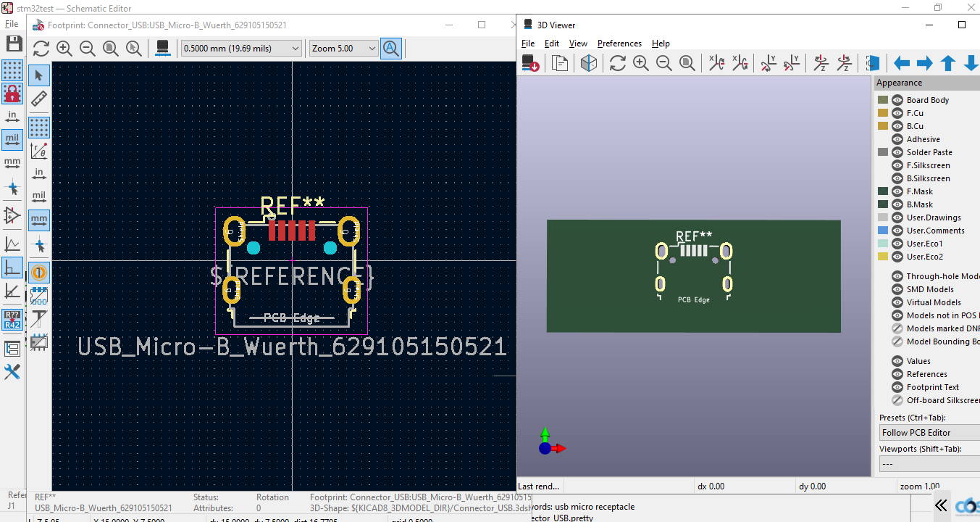Open 3D viewer from footprint viewer toolbar
This screenshot has width=980, height=522.
(163, 49)
